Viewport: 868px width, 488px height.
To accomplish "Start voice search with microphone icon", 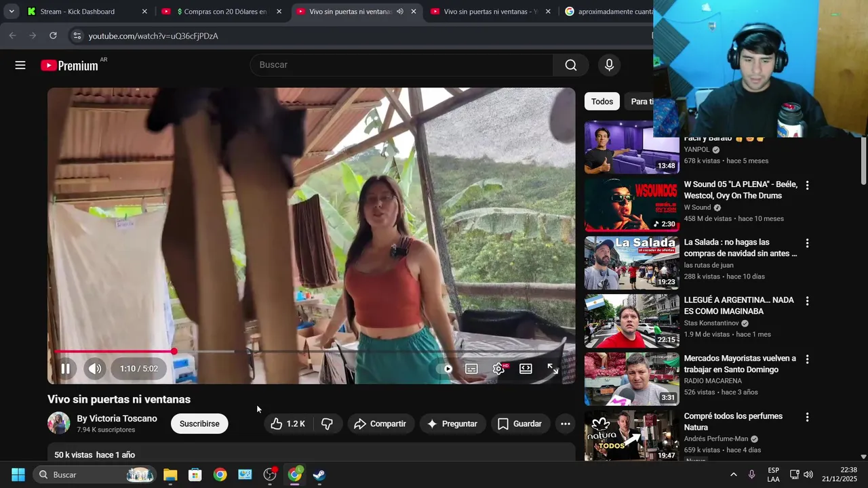I will coord(609,65).
